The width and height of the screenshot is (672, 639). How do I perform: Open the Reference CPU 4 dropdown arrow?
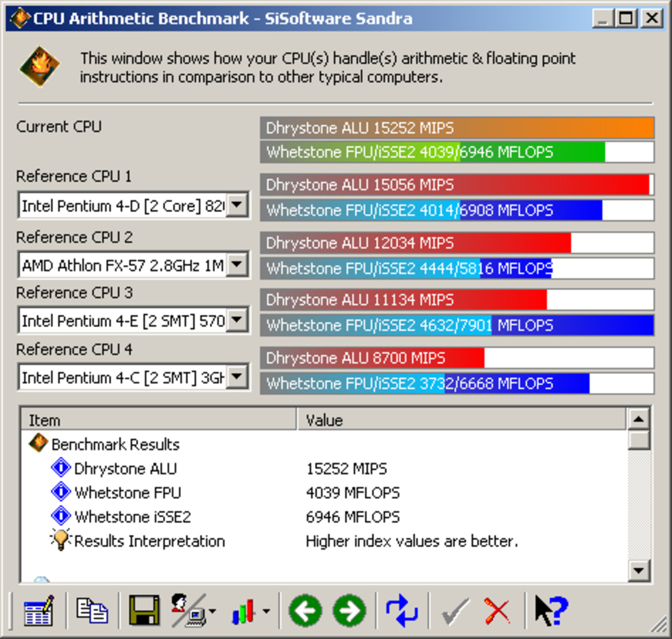coord(237,377)
